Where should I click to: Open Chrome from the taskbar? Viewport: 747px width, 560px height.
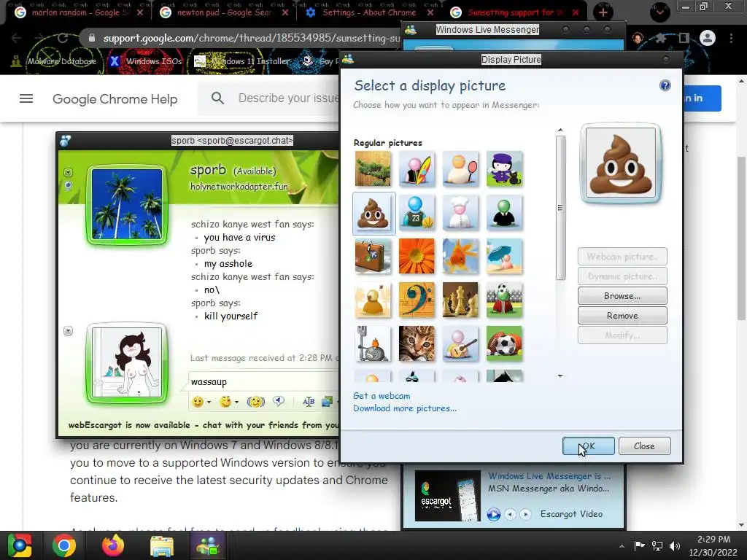64,545
